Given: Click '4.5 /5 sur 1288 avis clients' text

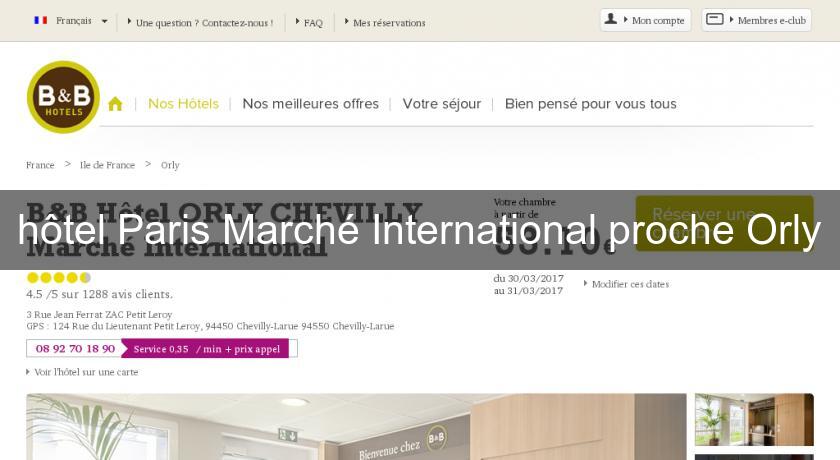Looking at the screenshot, I should [x=100, y=294].
